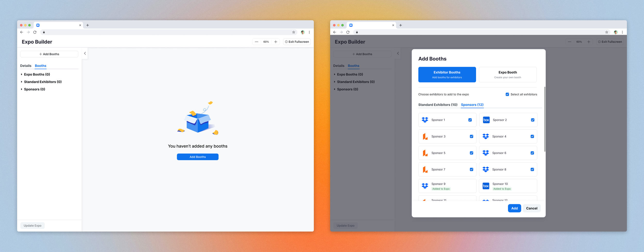Click blue Add Booths button in empty state
644x252 pixels.
[198, 157]
